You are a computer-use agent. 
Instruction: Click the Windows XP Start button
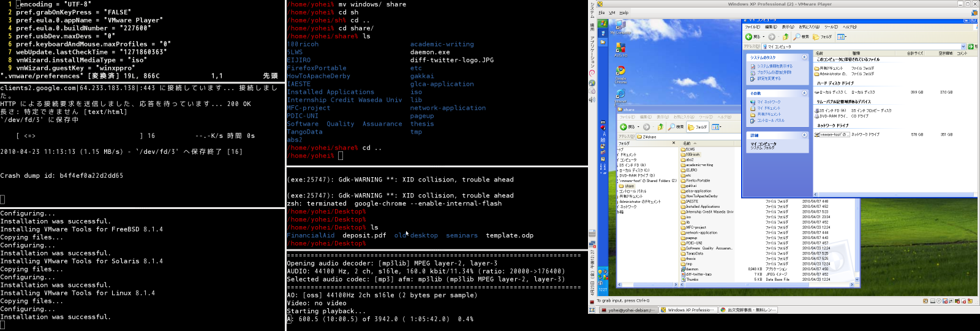coord(603,23)
